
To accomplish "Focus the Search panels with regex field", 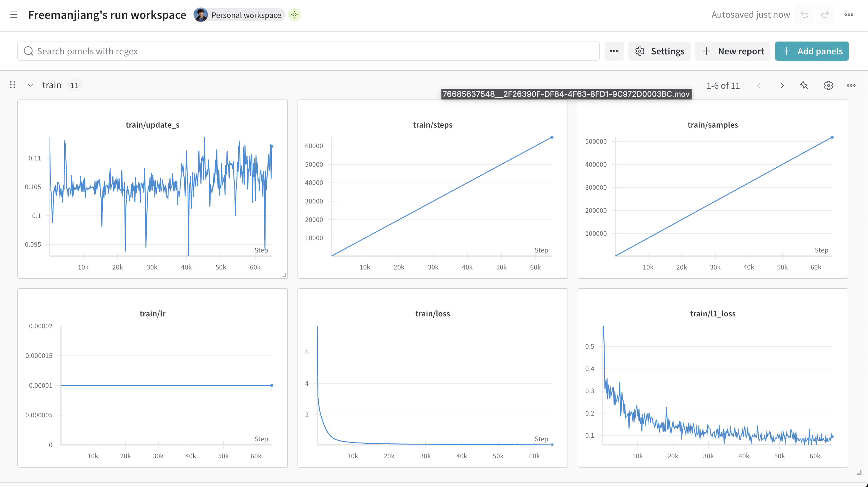I will [x=308, y=51].
